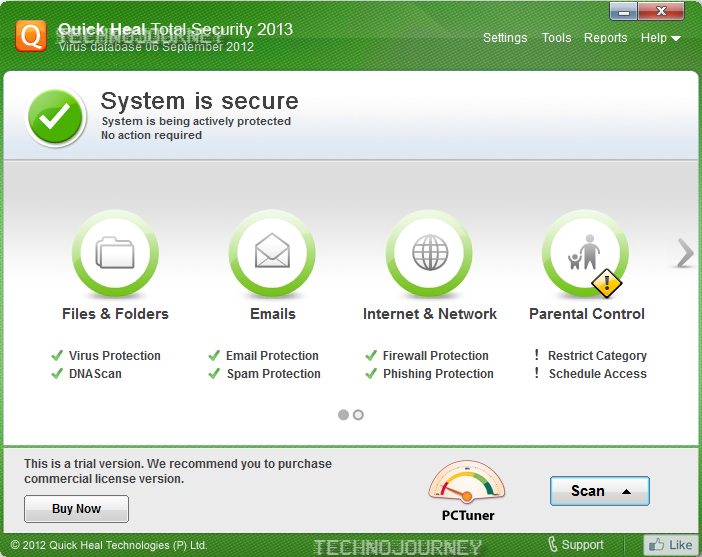
Task: Click Spam Protection status item
Action: [x=264, y=373]
